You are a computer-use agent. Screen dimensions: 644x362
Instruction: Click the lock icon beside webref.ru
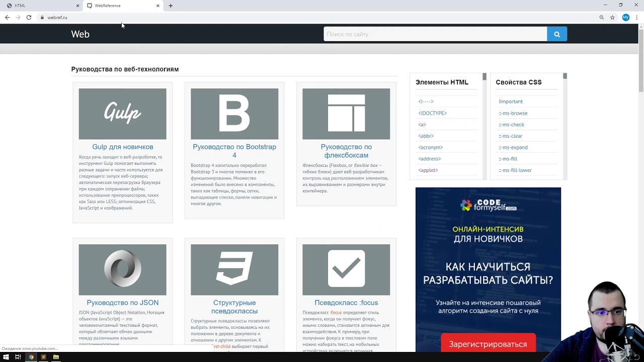pyautogui.click(x=42, y=18)
